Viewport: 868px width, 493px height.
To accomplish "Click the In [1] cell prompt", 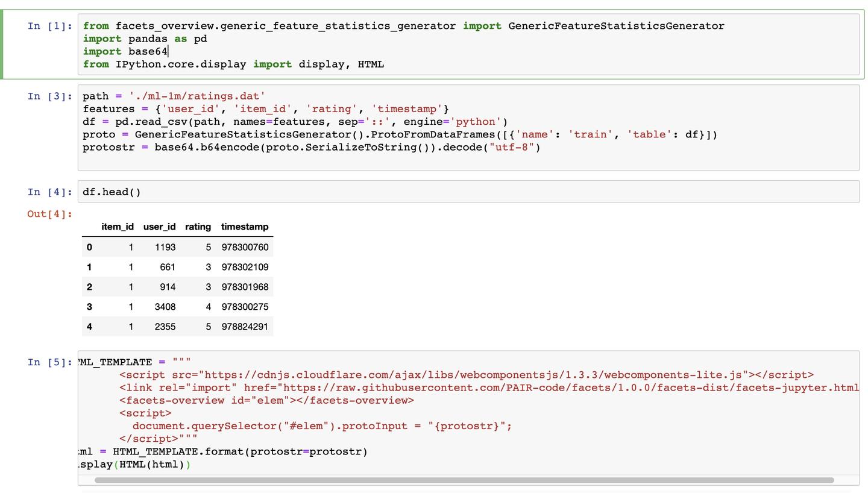I will tap(50, 26).
